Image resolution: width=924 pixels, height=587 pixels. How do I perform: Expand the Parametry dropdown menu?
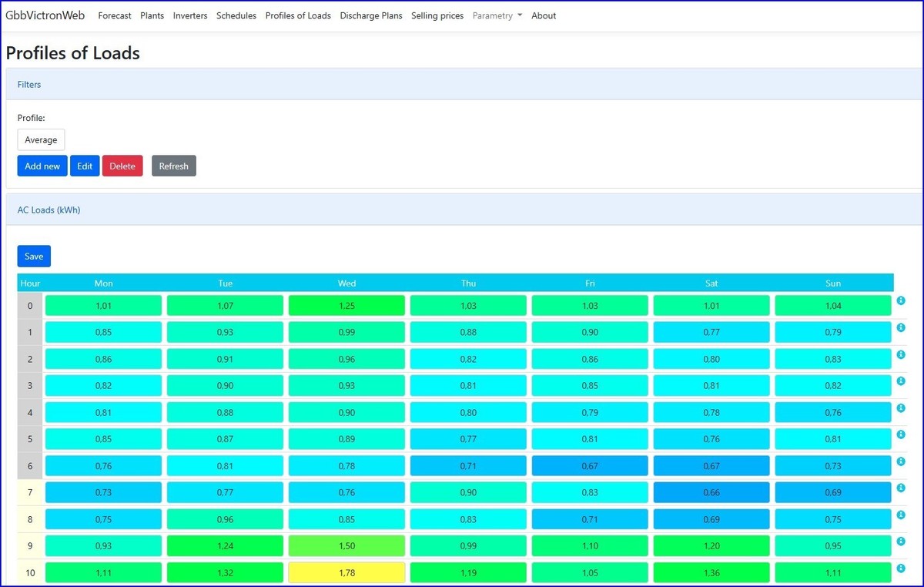click(497, 15)
